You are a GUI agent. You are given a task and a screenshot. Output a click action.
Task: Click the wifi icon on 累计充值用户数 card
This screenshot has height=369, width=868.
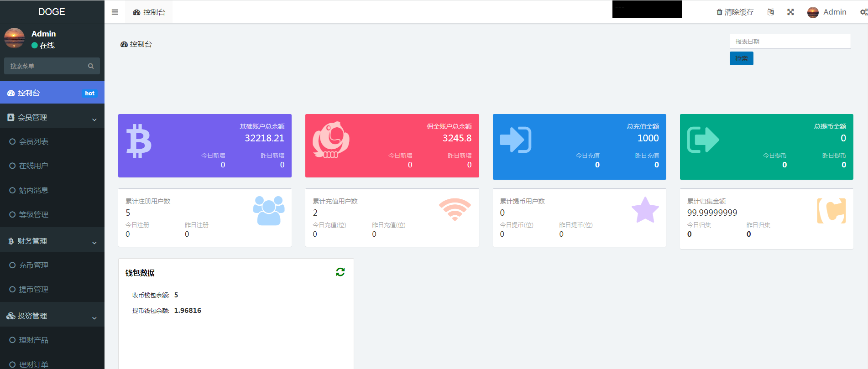pyautogui.click(x=455, y=209)
